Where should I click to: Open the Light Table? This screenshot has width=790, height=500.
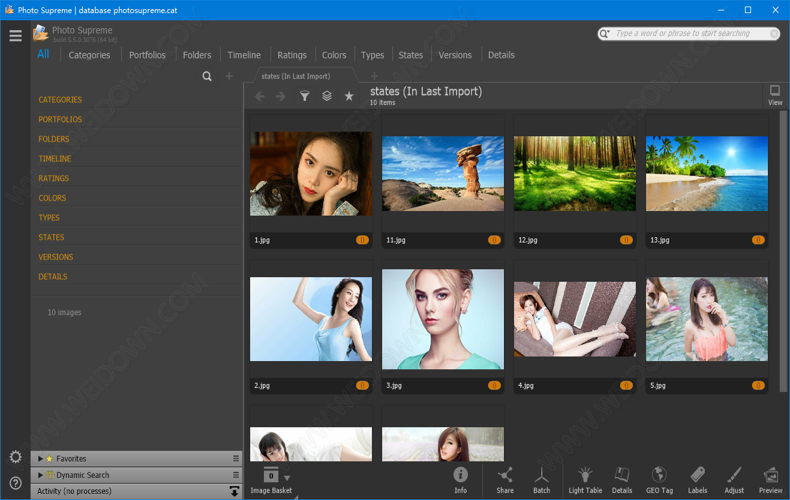pos(585,480)
